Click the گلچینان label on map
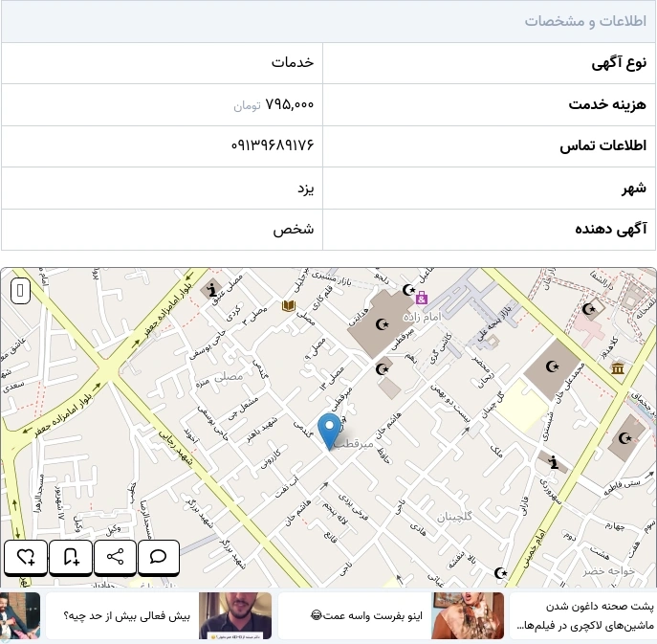The width and height of the screenshot is (657, 644). (454, 517)
